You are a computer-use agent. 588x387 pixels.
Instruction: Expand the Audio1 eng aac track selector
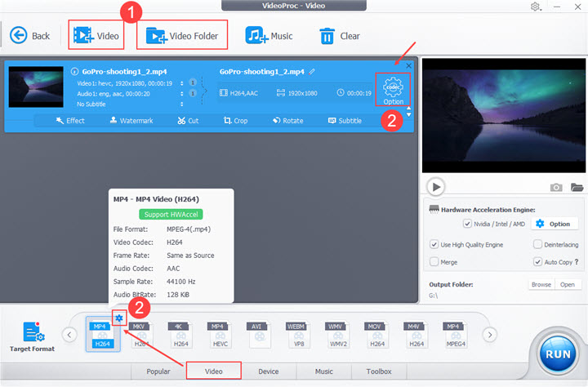pyautogui.click(x=182, y=94)
